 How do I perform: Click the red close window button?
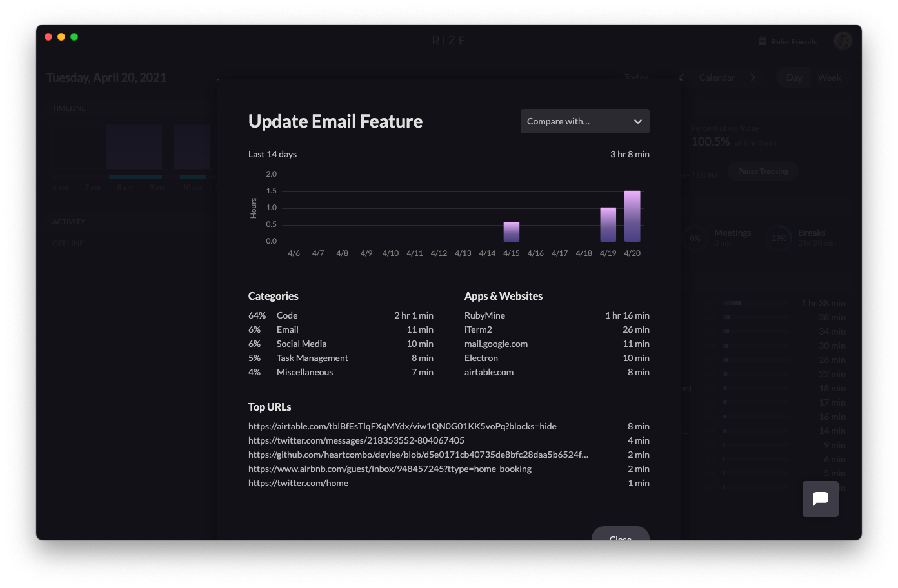point(48,37)
